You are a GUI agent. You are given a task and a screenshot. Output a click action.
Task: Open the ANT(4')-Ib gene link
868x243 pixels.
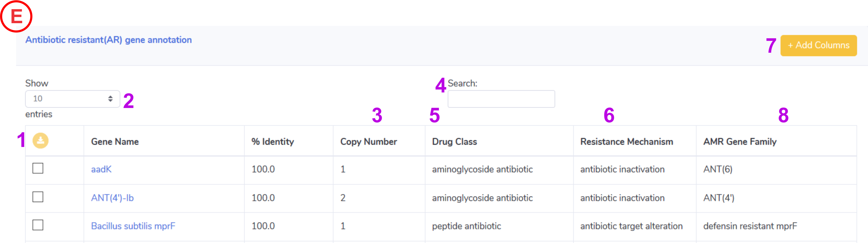112,198
